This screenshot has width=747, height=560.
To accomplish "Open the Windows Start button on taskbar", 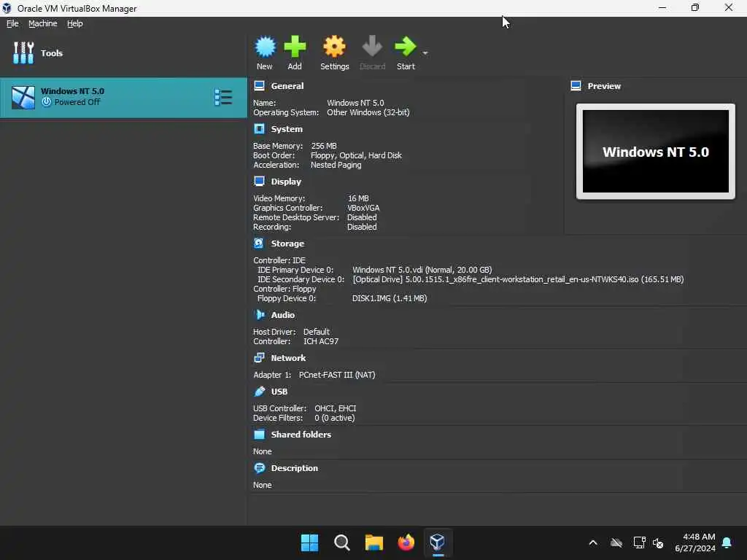I will pyautogui.click(x=309, y=542).
